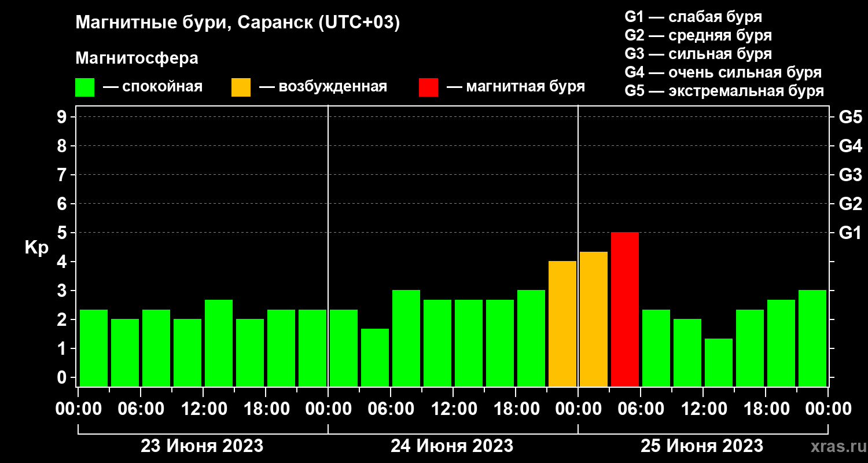Image resolution: width=868 pixels, height=463 pixels.
Task: Click the 23 Июня 2023 date label
Action: coord(203,446)
